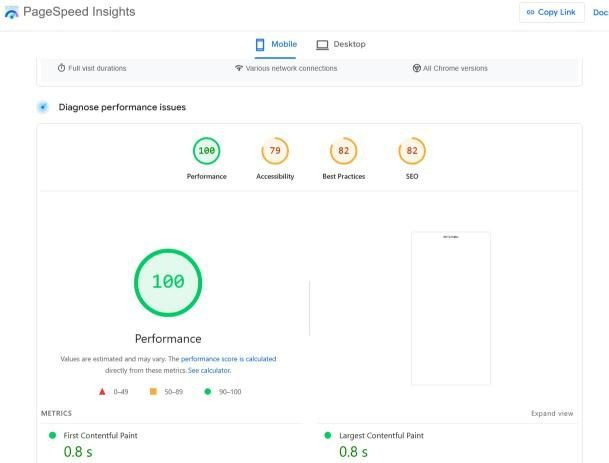Select the SEO 82 score gauge
609x463 pixels.
[412, 151]
